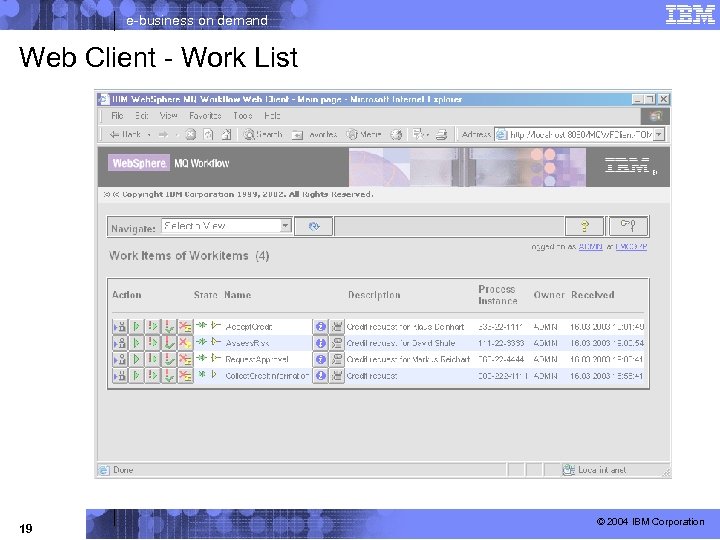Click the check-out action icon in AcceptCredit row
This screenshot has height=540, width=720.
[x=120, y=326]
